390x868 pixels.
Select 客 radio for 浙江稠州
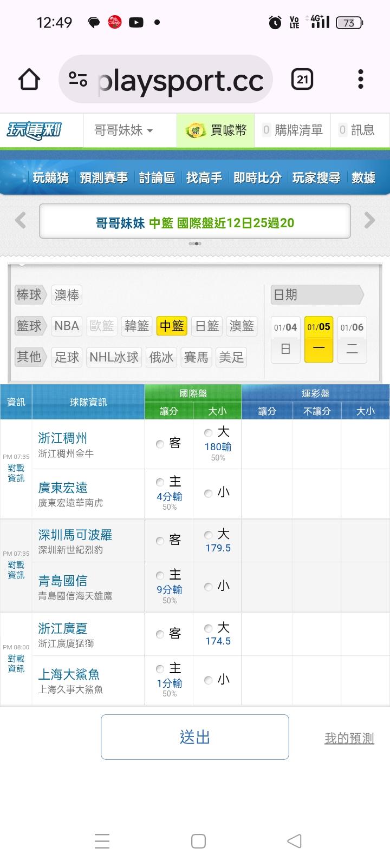(x=160, y=444)
